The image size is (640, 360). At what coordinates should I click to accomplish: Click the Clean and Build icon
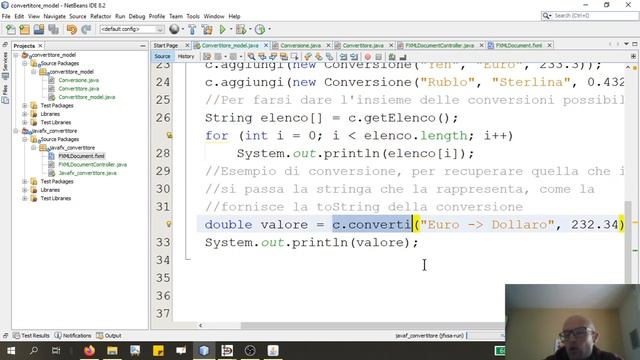click(x=207, y=29)
